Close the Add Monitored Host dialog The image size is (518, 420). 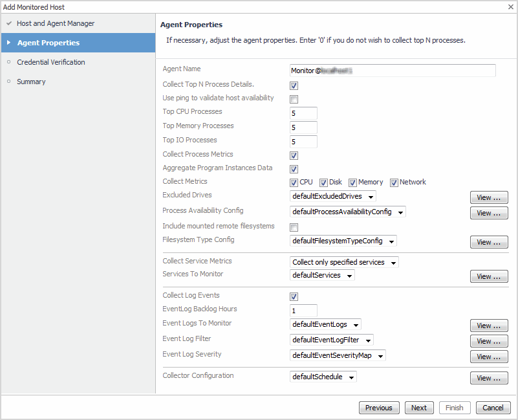[511, 6]
